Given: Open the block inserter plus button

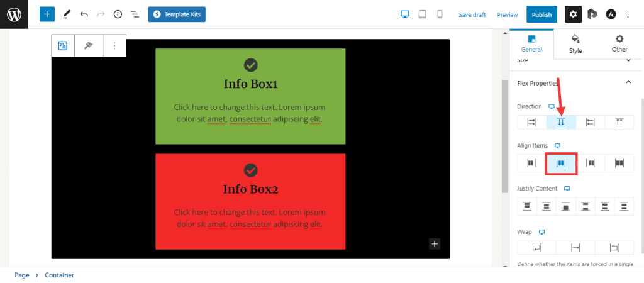Looking at the screenshot, I should pos(47,14).
